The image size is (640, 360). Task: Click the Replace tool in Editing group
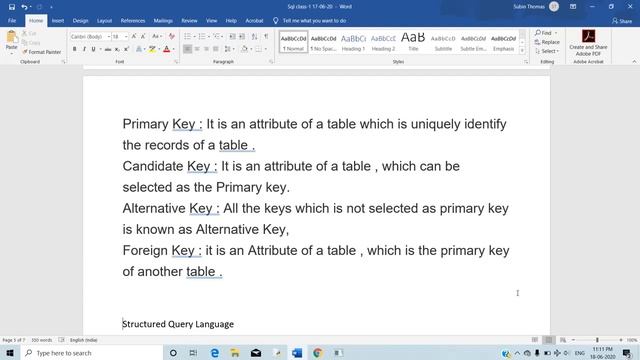[x=547, y=42]
